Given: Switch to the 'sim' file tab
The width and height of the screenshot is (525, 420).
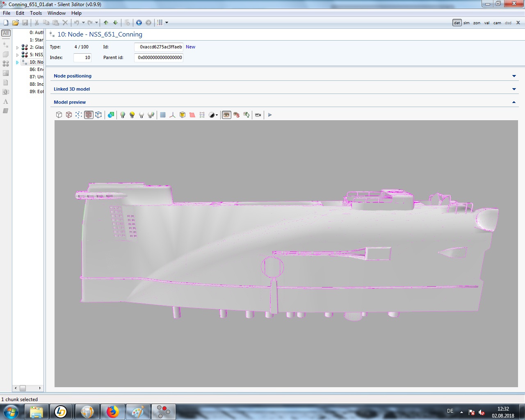Looking at the screenshot, I should 466,23.
